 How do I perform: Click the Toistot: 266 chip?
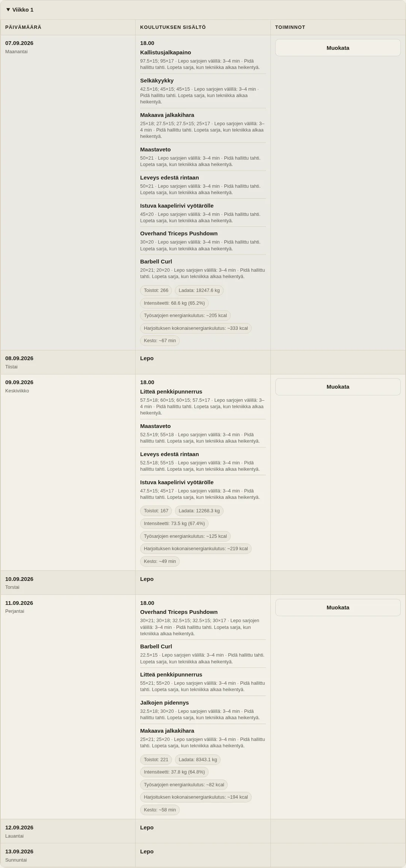tap(156, 290)
